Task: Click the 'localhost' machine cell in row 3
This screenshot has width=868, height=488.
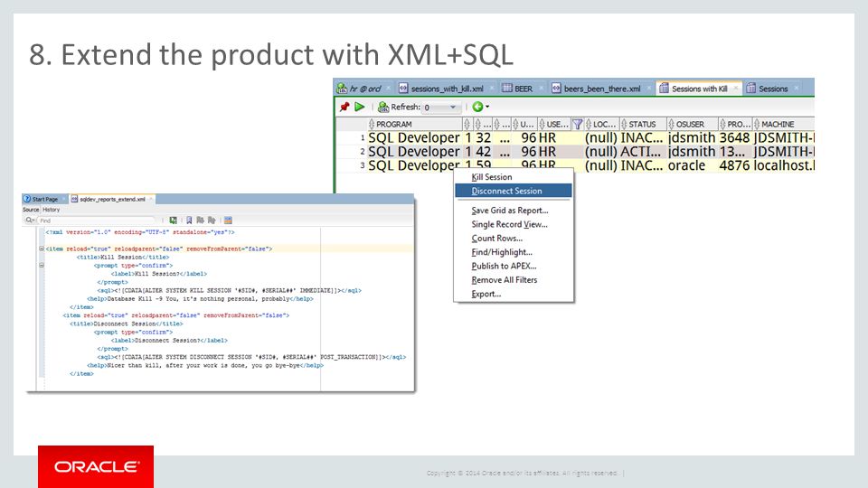Action: click(x=783, y=165)
